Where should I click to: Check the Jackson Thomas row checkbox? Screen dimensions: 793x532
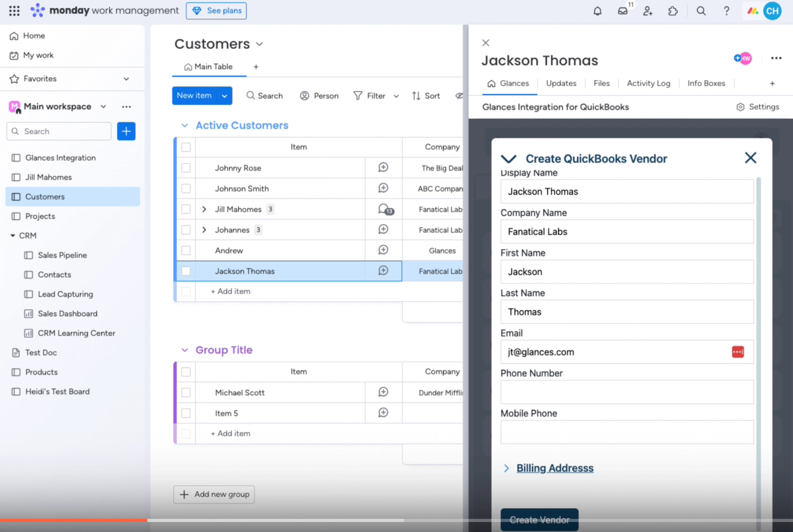pos(186,271)
